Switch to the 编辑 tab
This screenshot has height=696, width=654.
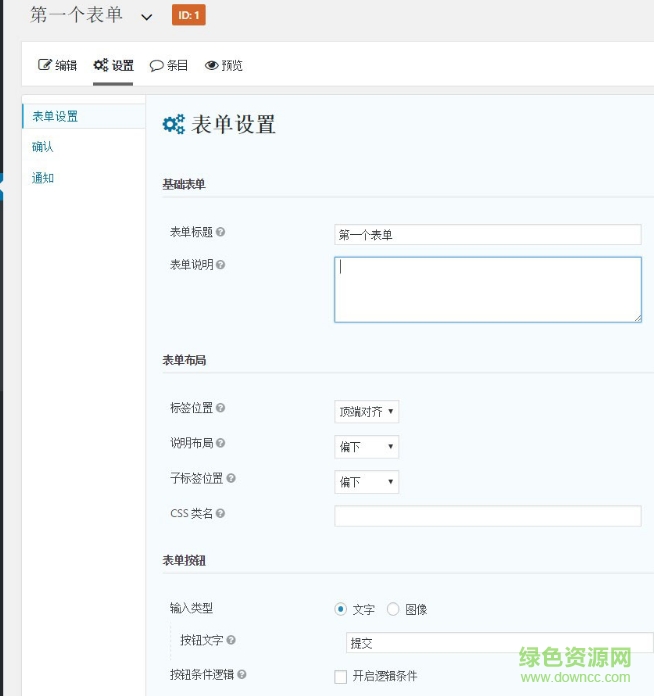pos(57,65)
